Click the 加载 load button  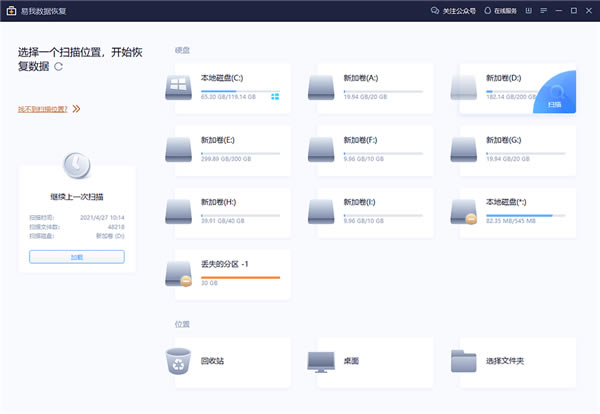[77, 256]
